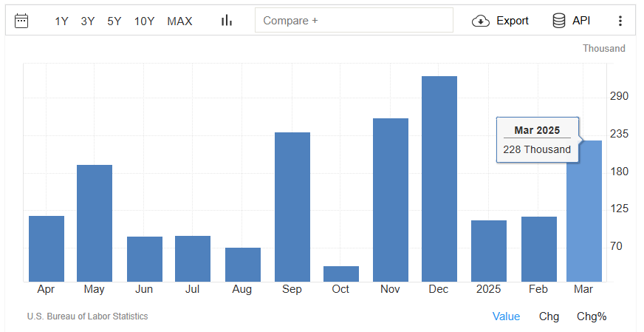The image size is (644, 332).
Task: Switch to the Value view
Action: 506,316
